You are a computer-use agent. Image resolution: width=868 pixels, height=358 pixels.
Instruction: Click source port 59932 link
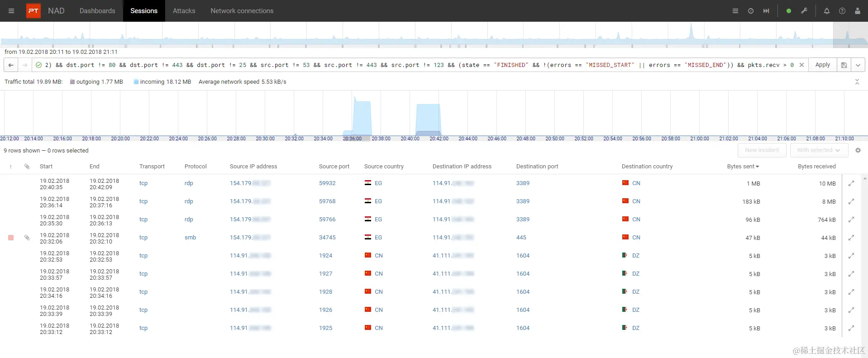(327, 183)
